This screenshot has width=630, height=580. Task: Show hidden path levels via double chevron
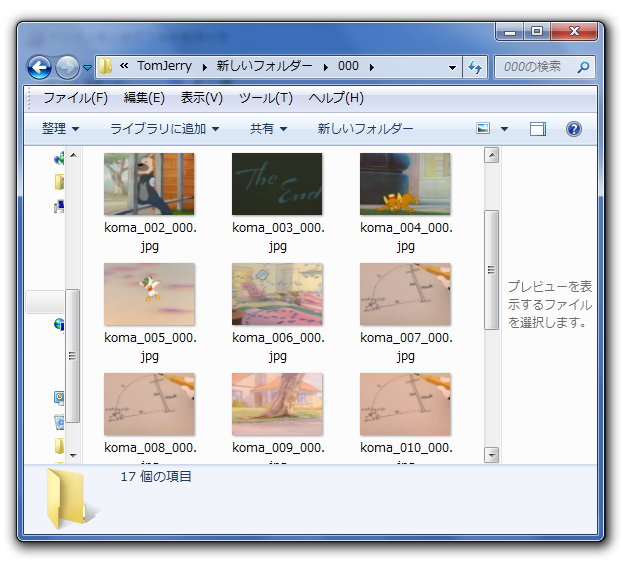click(x=124, y=66)
